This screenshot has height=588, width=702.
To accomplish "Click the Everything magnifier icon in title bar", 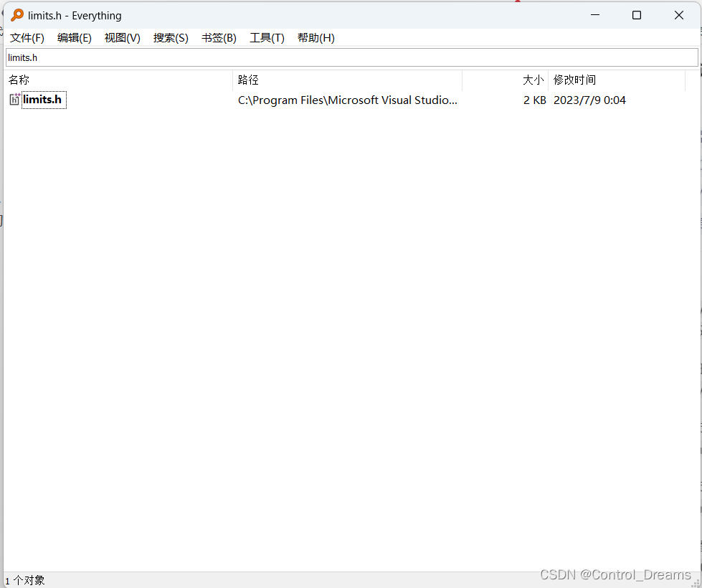I will click(x=17, y=15).
